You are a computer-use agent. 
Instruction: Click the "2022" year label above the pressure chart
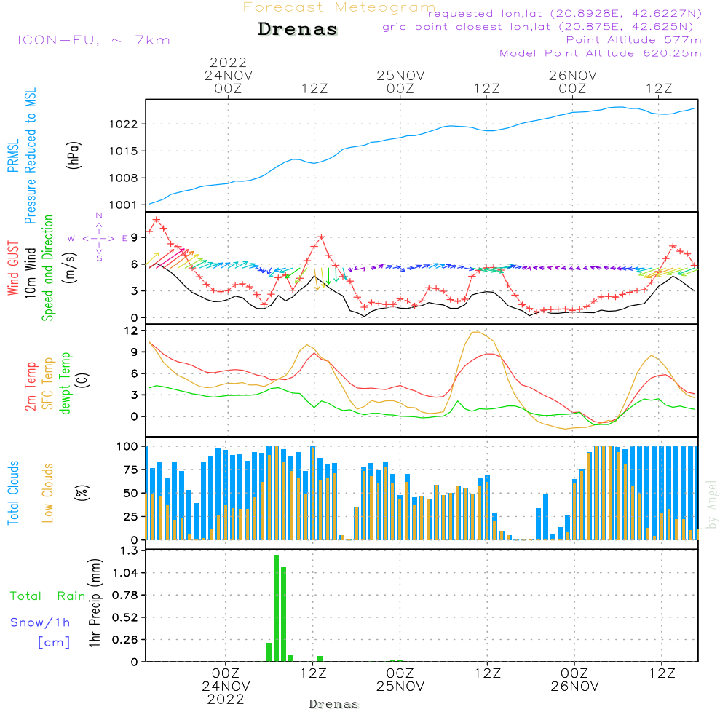coord(228,62)
